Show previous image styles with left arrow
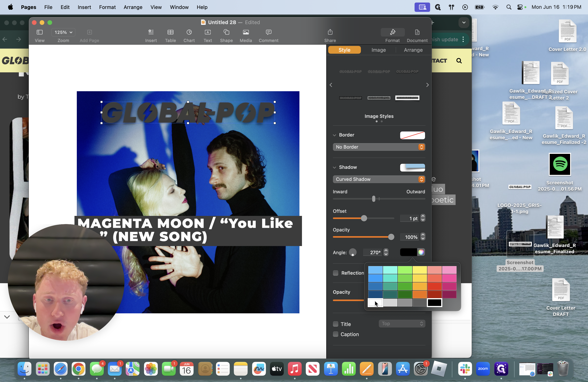Viewport: 588px width, 382px height. [x=331, y=85]
